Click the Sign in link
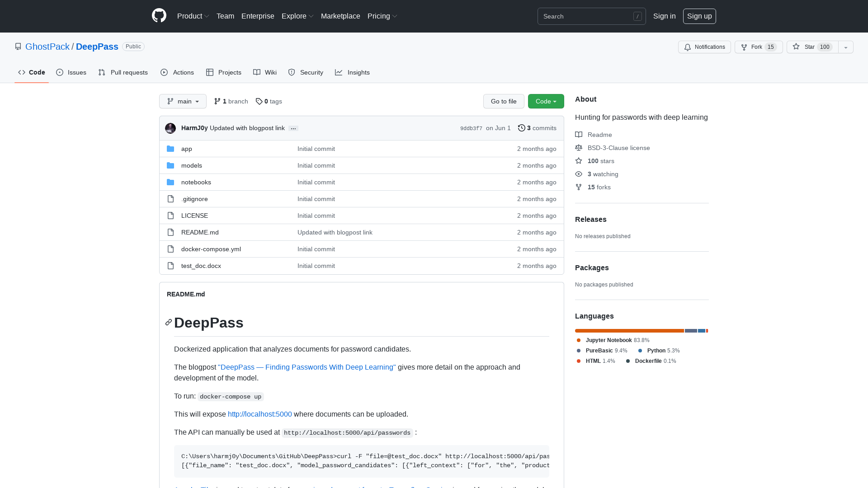 (x=665, y=16)
